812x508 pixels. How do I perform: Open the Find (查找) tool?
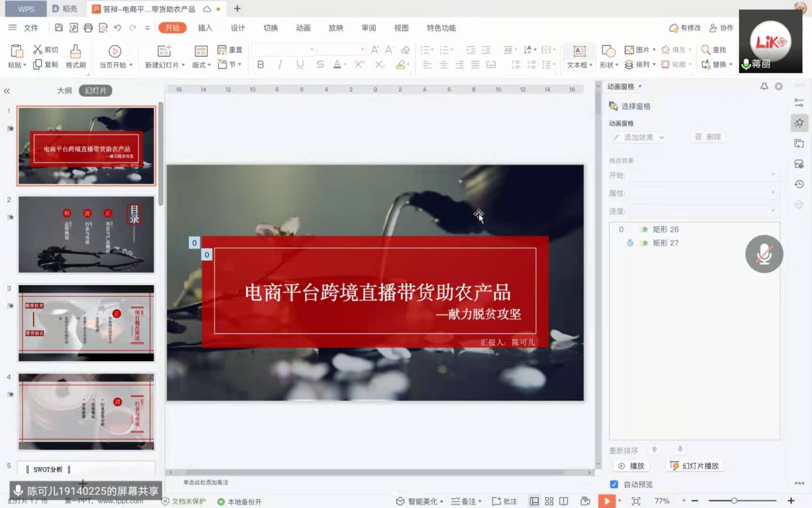pos(713,49)
